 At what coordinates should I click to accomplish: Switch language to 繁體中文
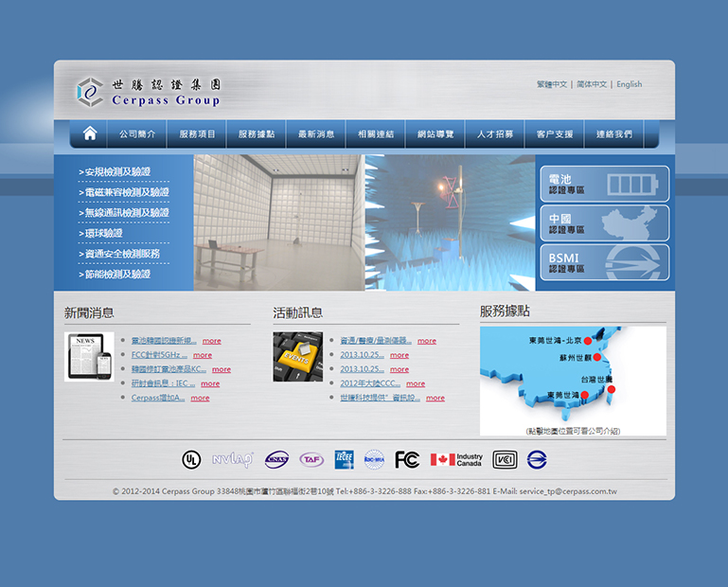click(x=552, y=84)
